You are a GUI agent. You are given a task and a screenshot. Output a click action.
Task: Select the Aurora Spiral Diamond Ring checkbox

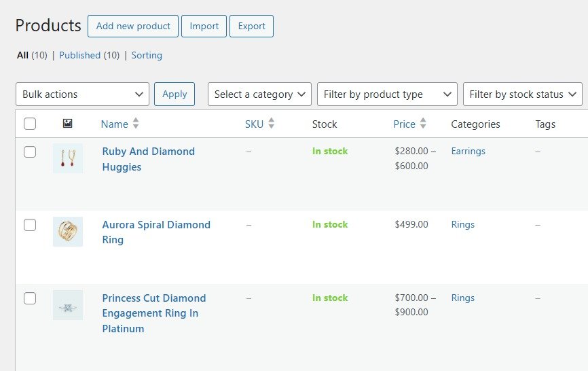click(x=30, y=225)
